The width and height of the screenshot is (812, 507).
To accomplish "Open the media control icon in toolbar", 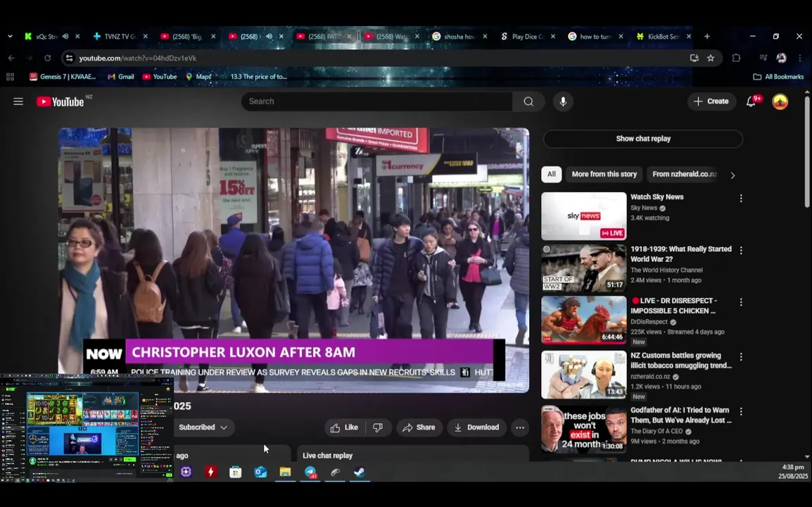I will click(763, 58).
